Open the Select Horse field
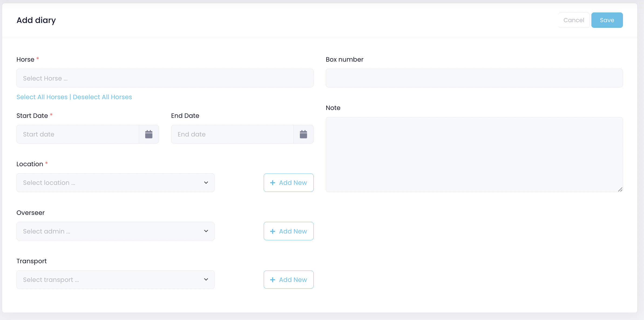644x320 pixels. click(x=165, y=78)
